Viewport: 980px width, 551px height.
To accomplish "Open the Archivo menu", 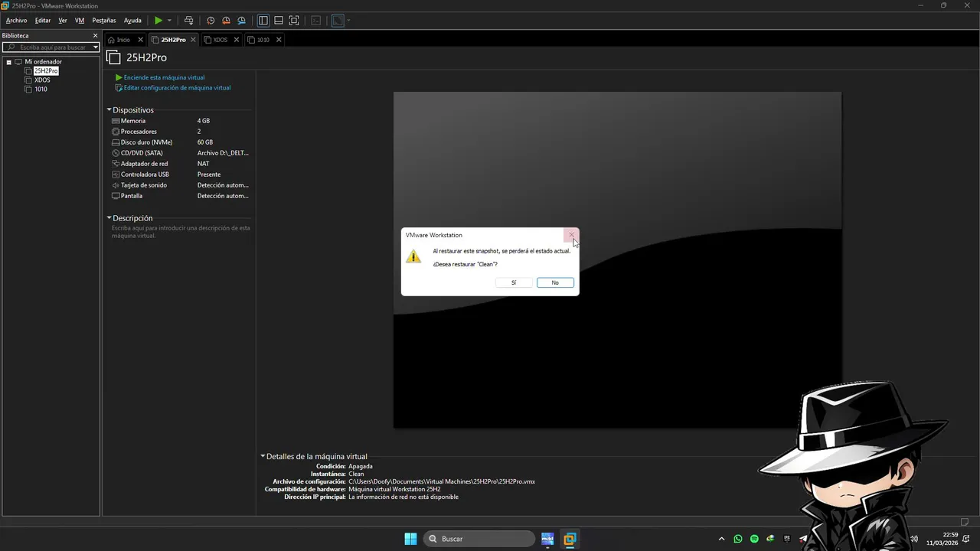I will (x=16, y=21).
